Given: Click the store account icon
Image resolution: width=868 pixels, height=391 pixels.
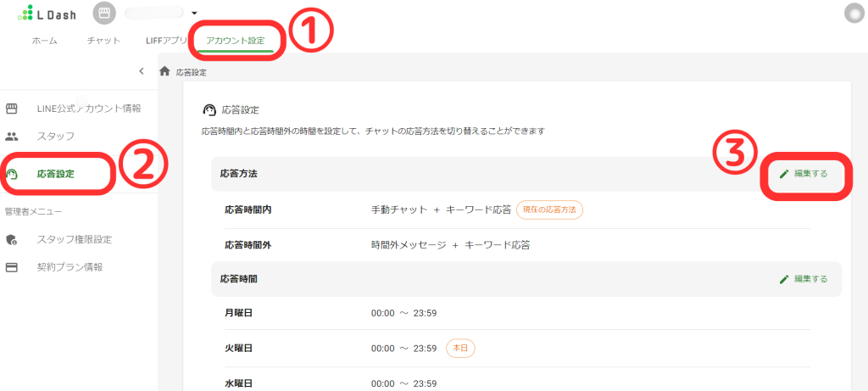Looking at the screenshot, I should (x=104, y=13).
